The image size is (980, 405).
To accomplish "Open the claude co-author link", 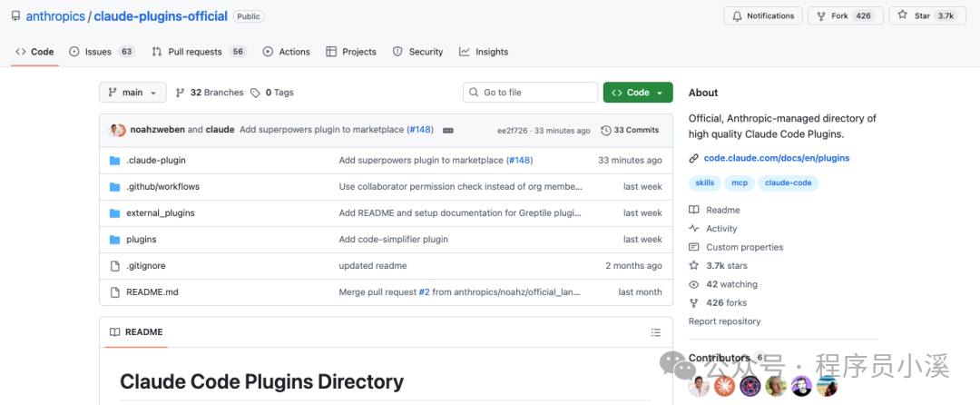I will (220, 130).
